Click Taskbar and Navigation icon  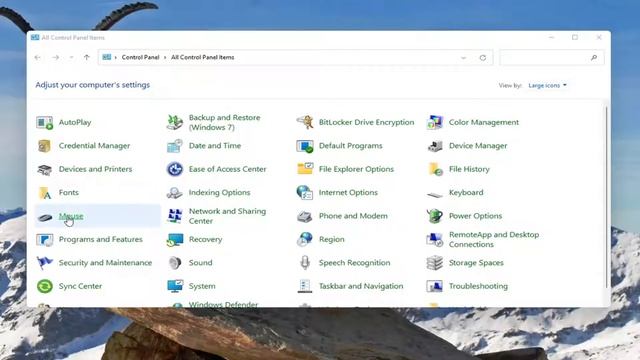(x=304, y=286)
